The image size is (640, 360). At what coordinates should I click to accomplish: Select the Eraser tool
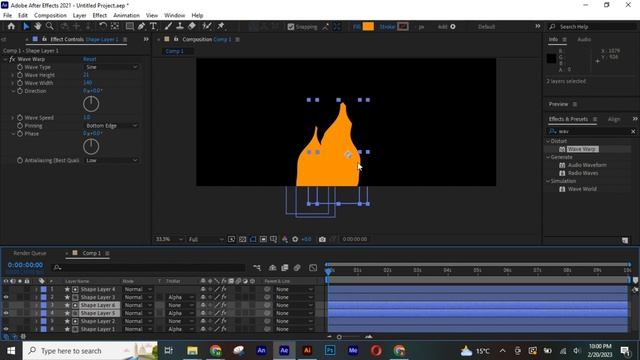coord(192,27)
